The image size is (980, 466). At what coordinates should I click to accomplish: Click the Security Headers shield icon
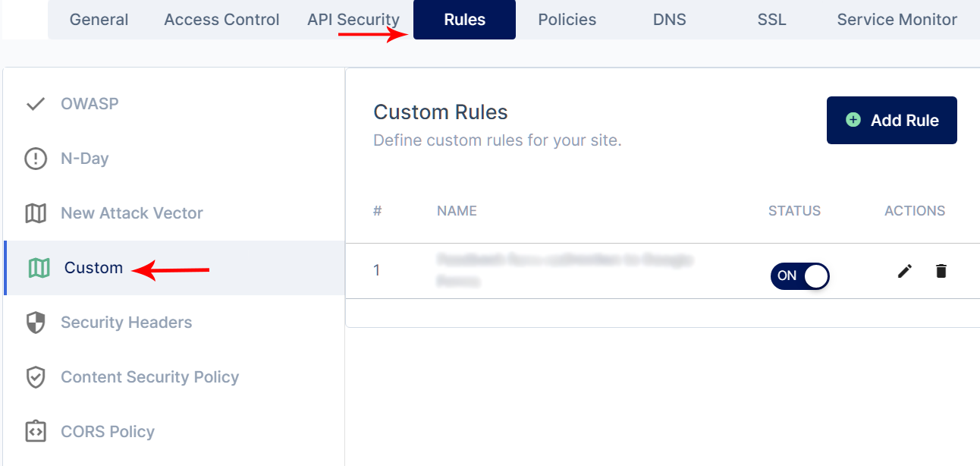36,323
